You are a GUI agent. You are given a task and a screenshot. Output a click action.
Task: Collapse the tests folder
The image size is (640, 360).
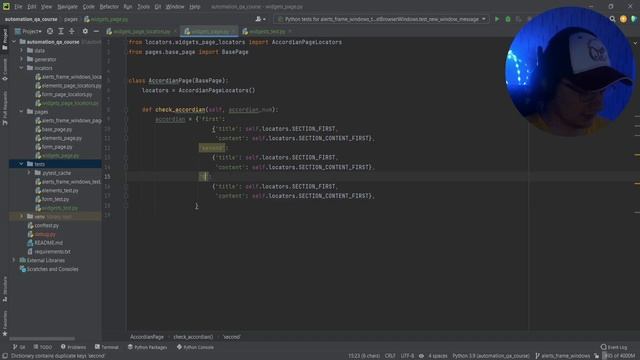click(22, 164)
